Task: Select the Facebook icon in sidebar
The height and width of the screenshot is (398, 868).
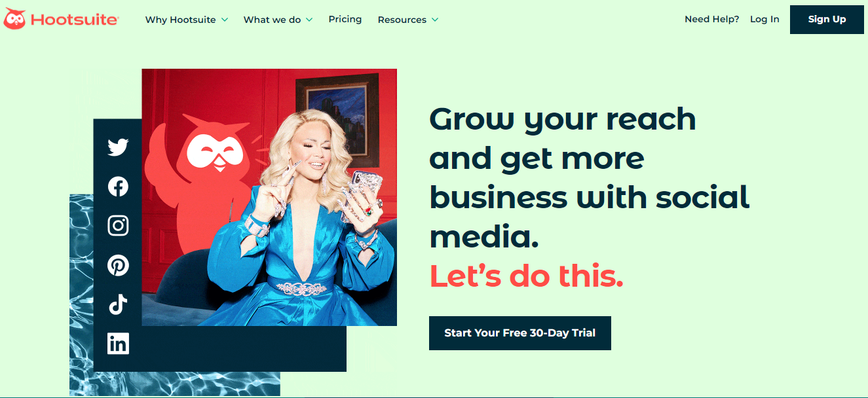Action: tap(118, 187)
